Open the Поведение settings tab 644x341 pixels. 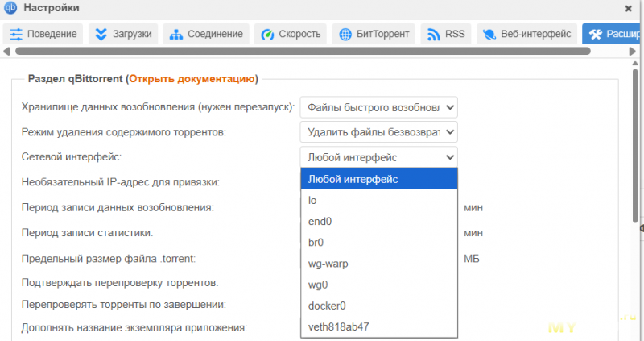click(x=43, y=34)
